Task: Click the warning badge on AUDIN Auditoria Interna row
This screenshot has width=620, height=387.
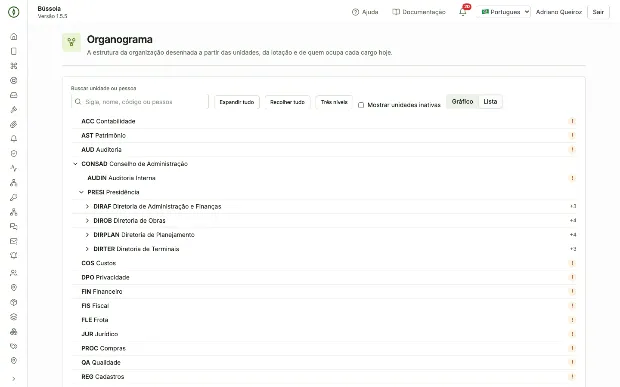Action: (572, 178)
